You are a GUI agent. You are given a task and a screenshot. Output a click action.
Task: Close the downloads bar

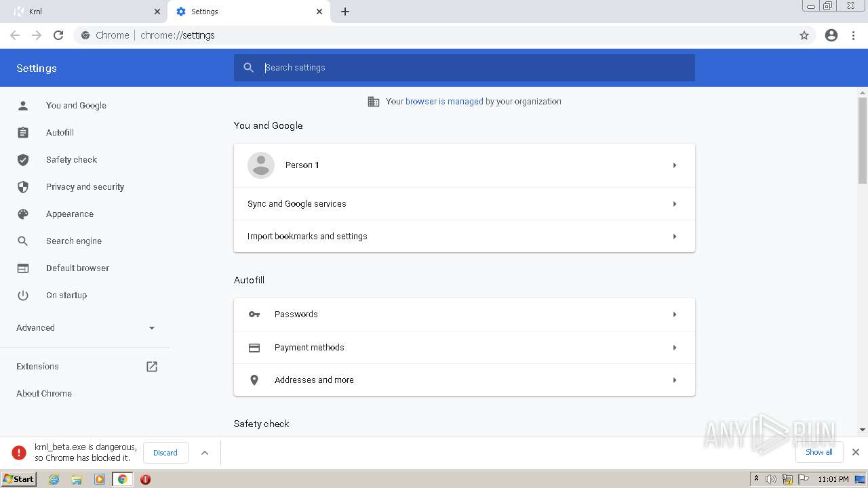pos(856,452)
